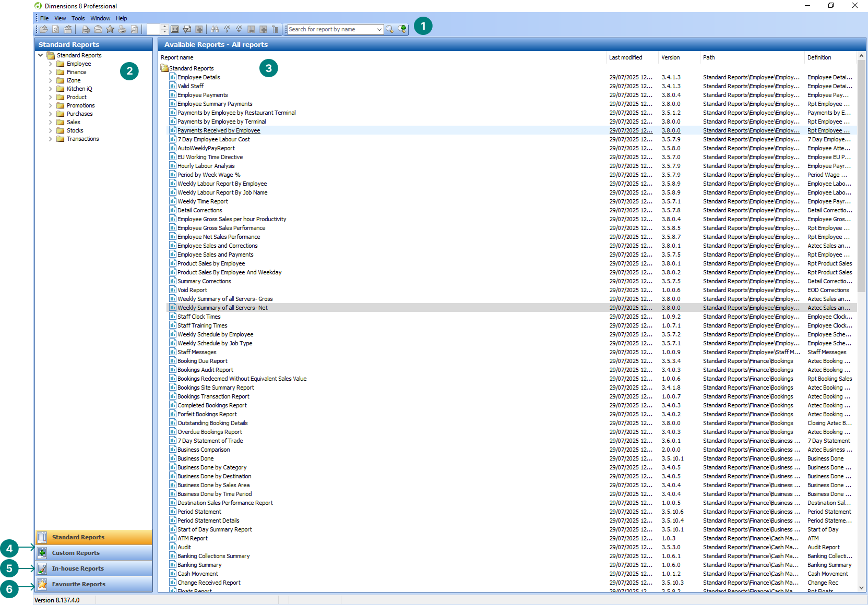Collapse the Standard Reports root node
This screenshot has height=605, width=868.
(41, 55)
